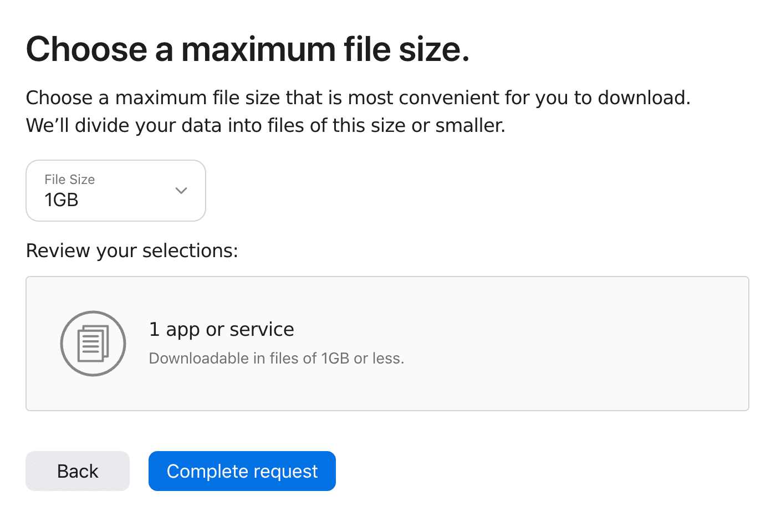Click the small File Size label
This screenshot has height=532, width=776.
click(70, 180)
